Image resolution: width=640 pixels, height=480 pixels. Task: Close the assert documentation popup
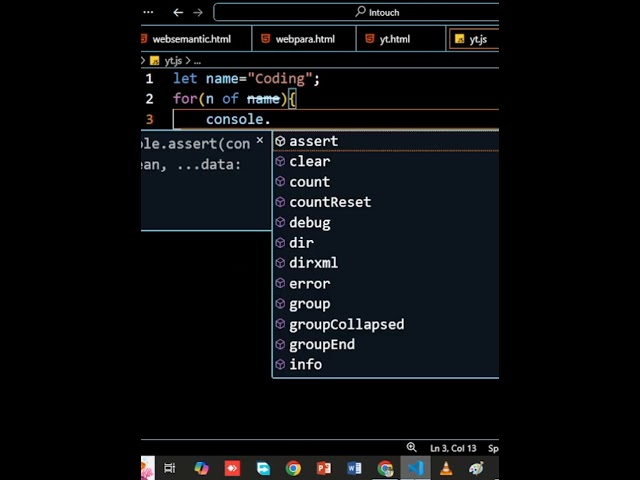260,140
